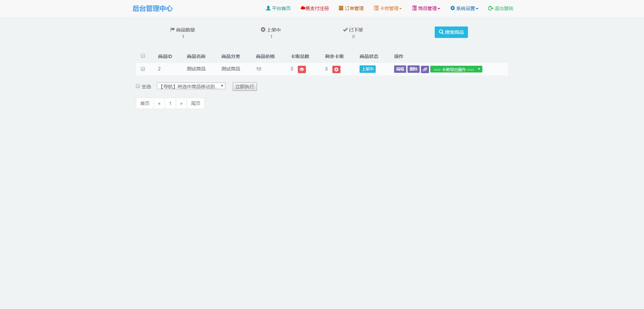644x309 pixels.
Task: Click the purple 编辑 button
Action: click(400, 69)
